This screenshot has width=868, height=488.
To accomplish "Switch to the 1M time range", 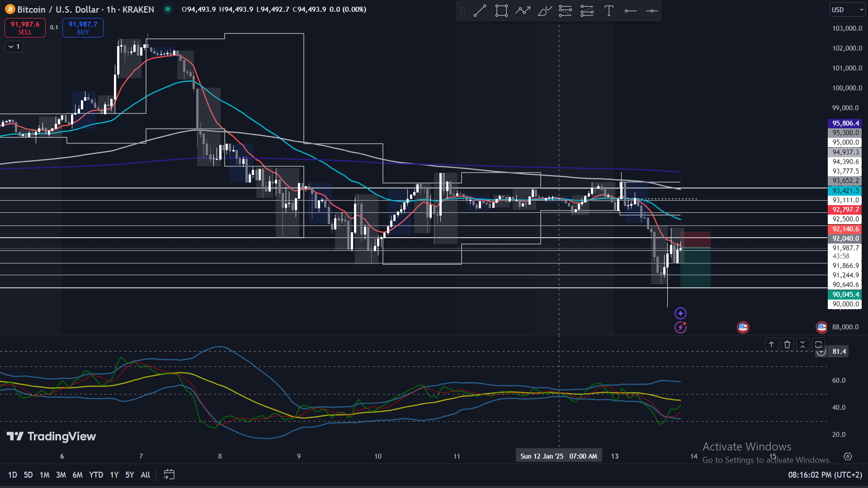I will (x=44, y=475).
